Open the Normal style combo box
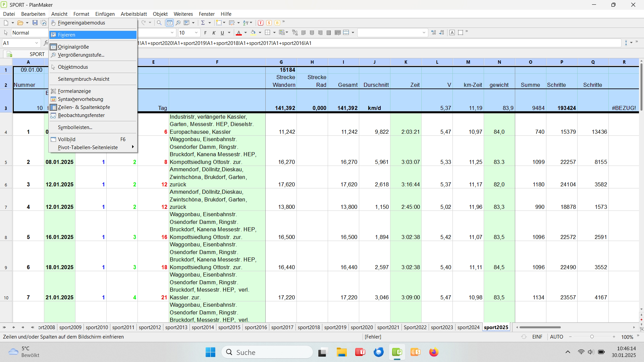The height and width of the screenshot is (362, 644). click(x=30, y=33)
